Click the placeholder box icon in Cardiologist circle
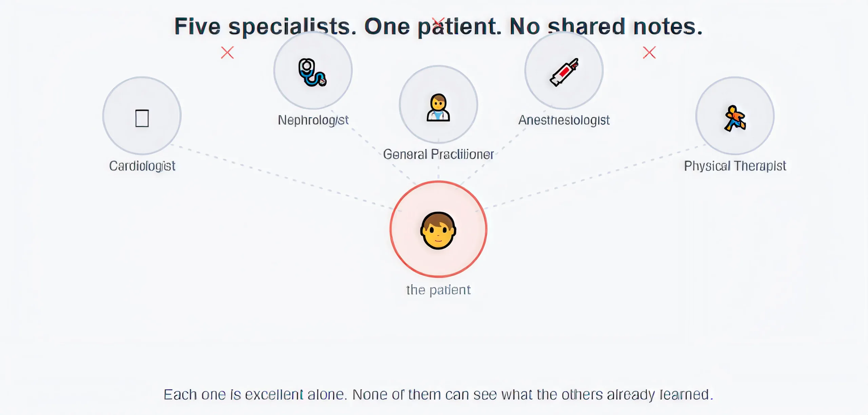 tap(142, 118)
